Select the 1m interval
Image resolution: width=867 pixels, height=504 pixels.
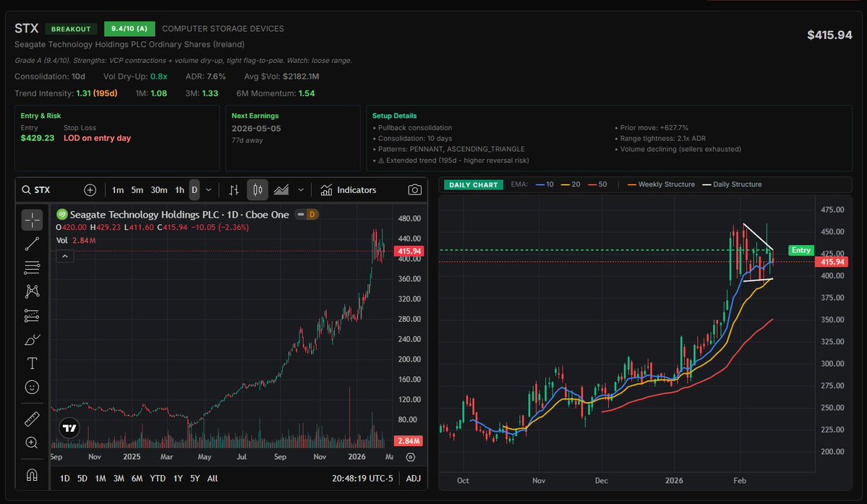click(x=118, y=190)
